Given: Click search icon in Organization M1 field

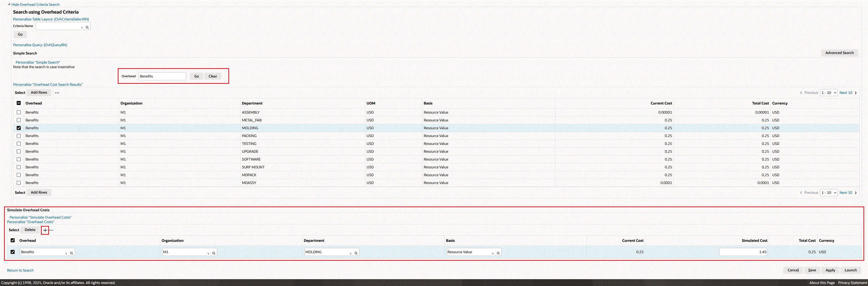Looking at the screenshot, I should click(x=214, y=253).
